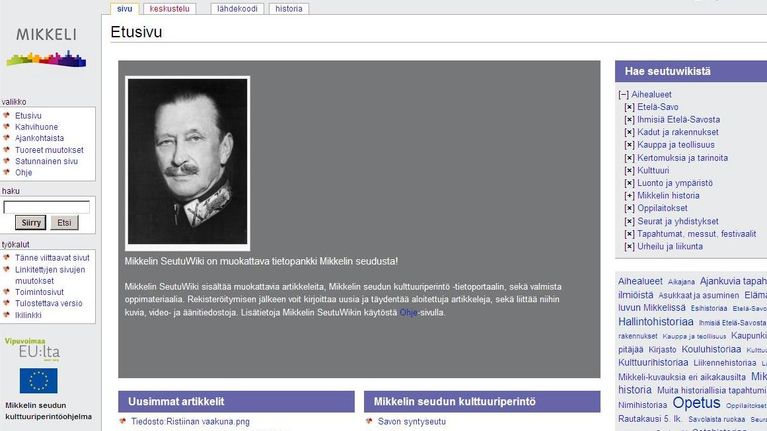Open the historia tab
Screen dimensions: 767x431
(289, 9)
